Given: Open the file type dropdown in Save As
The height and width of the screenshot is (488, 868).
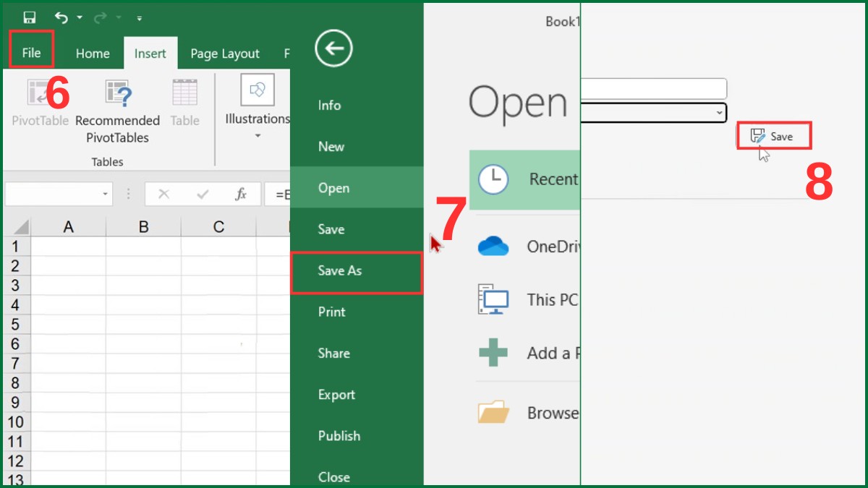Looking at the screenshot, I should 718,113.
